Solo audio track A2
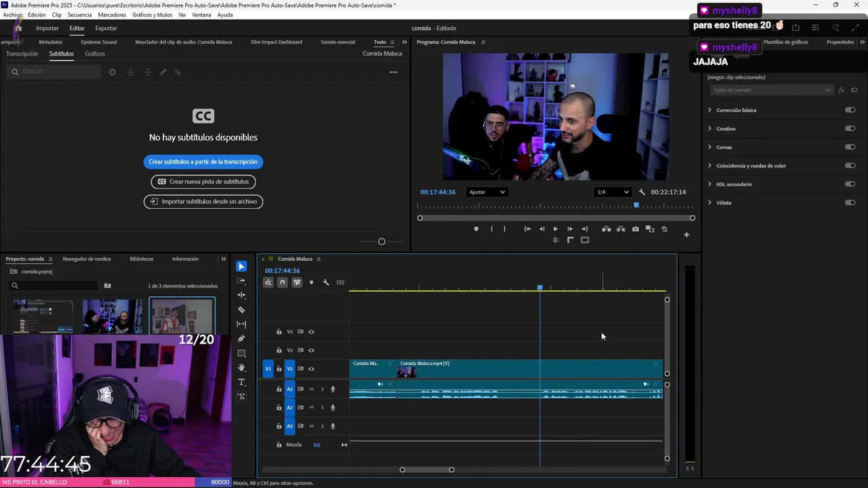 pyautogui.click(x=322, y=407)
